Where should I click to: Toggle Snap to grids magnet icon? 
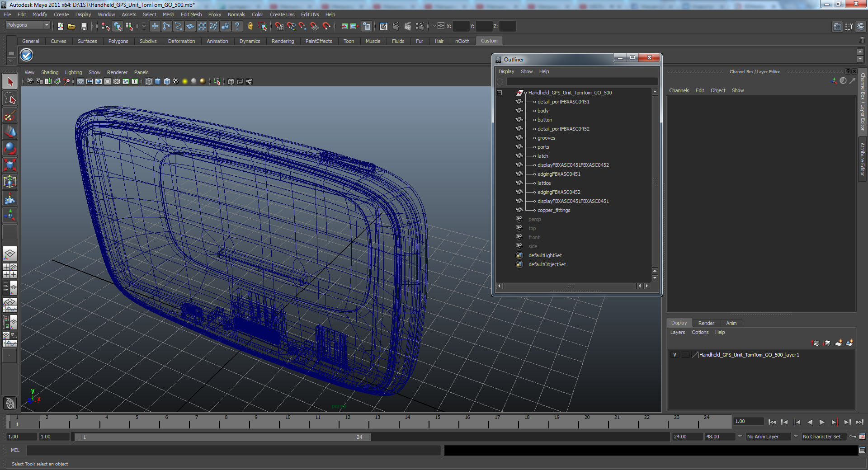coord(279,26)
